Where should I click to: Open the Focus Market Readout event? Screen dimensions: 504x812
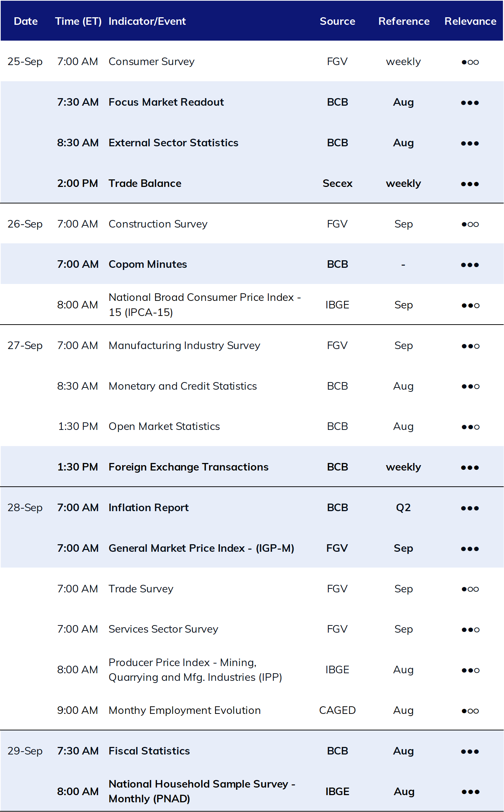[166, 102]
